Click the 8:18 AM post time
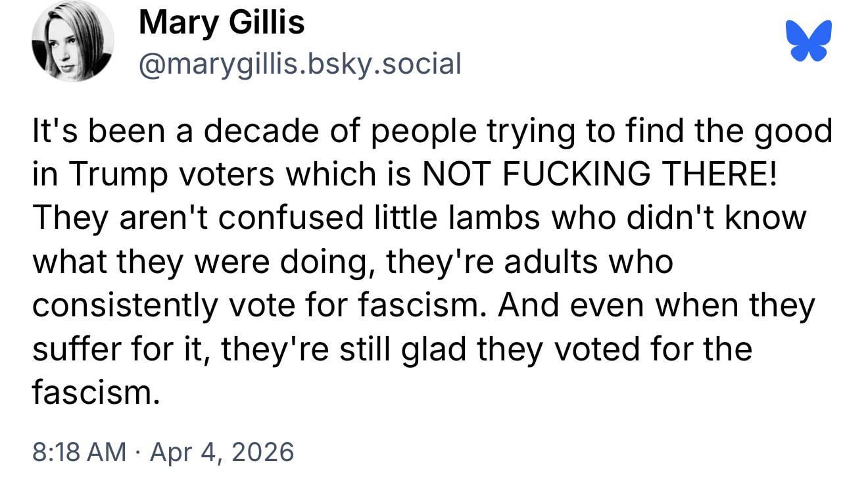868x490 pixels. (x=79, y=452)
